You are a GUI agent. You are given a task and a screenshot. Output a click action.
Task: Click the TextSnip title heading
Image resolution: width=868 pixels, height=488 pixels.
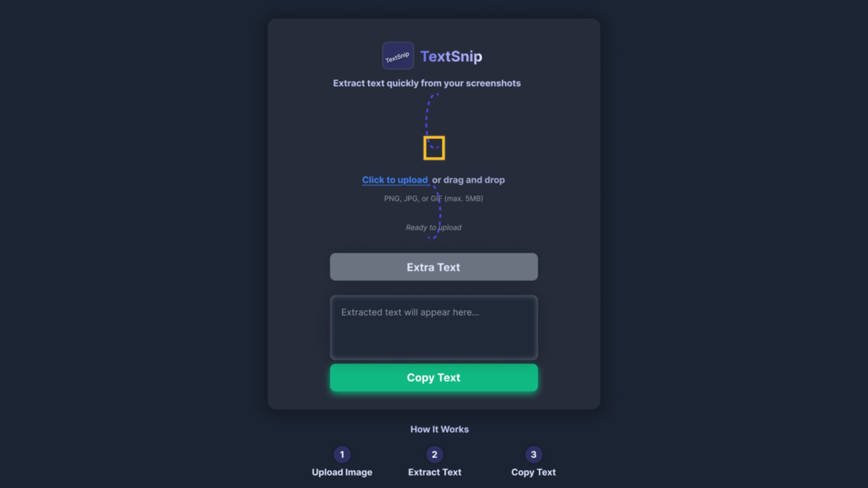[x=451, y=56]
